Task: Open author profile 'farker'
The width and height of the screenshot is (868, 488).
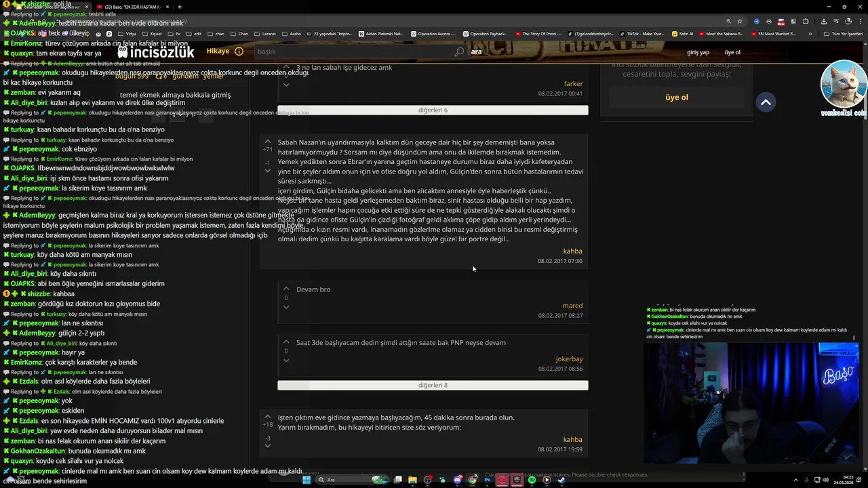Action: click(x=573, y=83)
